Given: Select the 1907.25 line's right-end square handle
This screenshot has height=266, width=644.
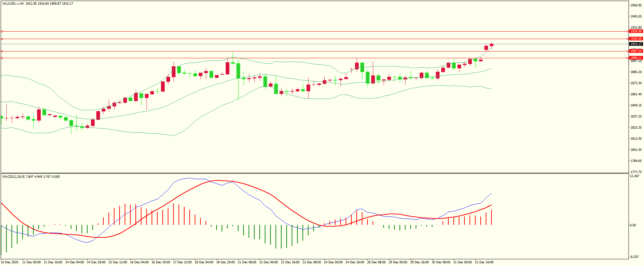Looking at the screenshot, I should coord(628,51).
